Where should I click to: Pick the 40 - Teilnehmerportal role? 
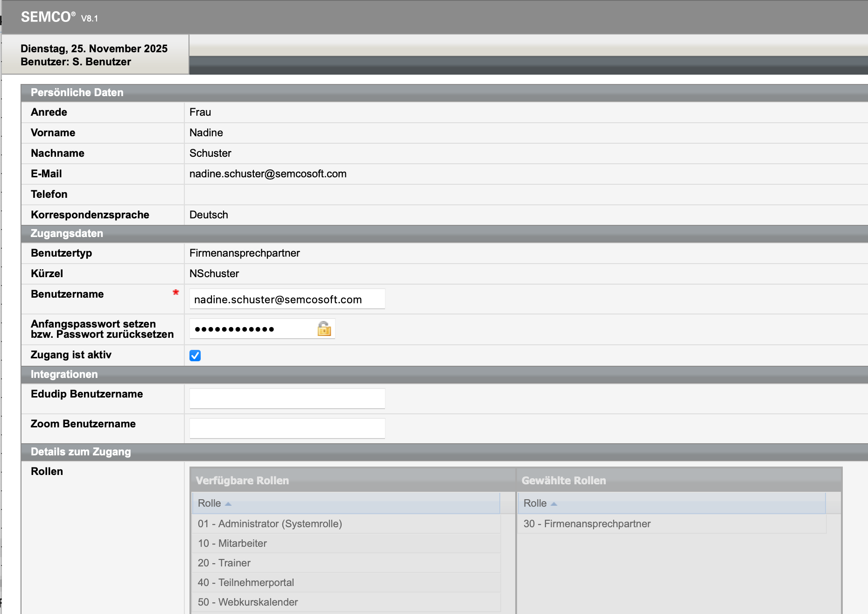point(246,582)
